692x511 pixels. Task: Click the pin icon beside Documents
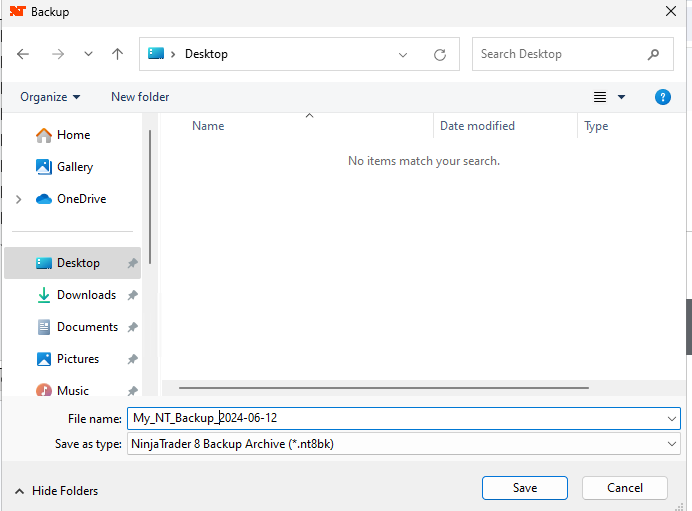(132, 327)
